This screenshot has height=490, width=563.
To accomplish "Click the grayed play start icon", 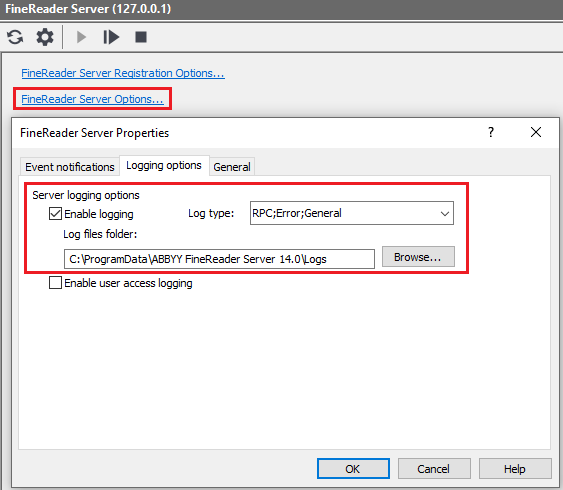I will [x=81, y=37].
